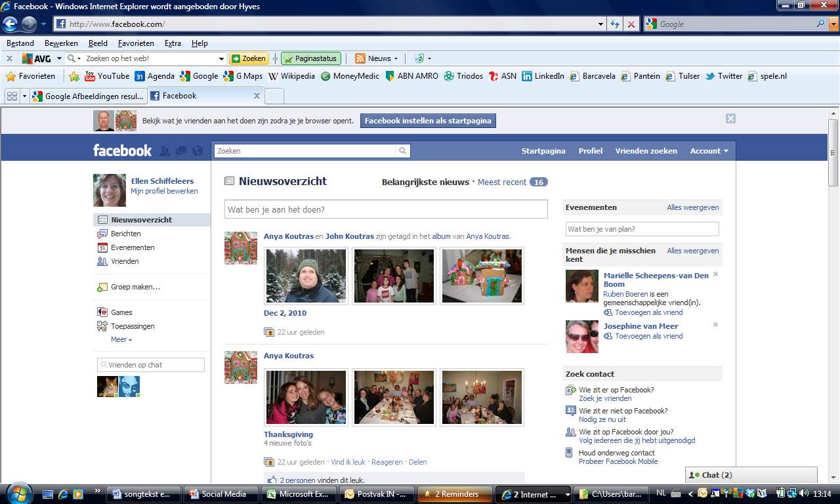Click the AVG toolbar logo
Viewport: 840px width, 504px height.
point(37,58)
